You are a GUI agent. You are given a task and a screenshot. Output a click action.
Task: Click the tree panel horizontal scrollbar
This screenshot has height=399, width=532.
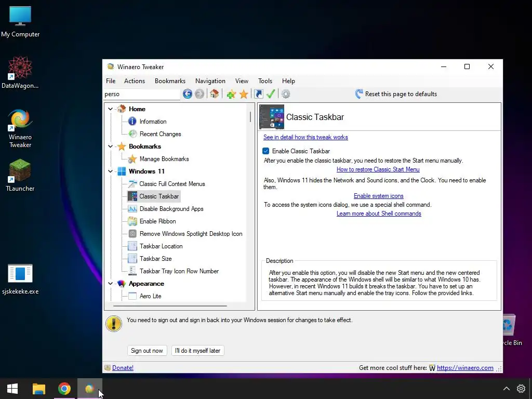[x=170, y=305]
